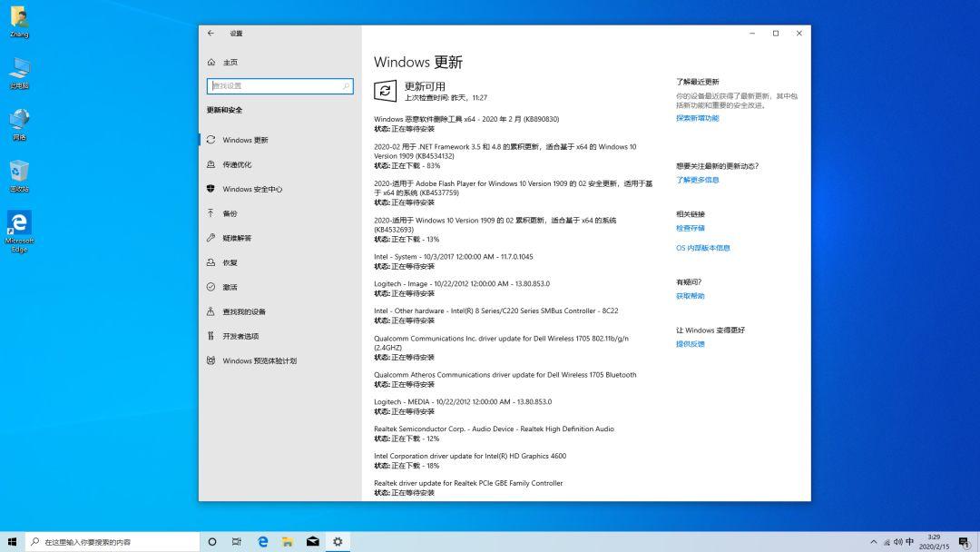
Task: Click the Settings gear on the taskbar
Action: (x=338, y=540)
